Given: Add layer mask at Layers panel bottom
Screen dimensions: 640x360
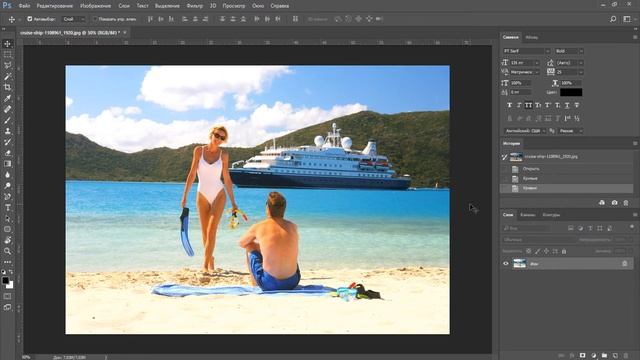Looking at the screenshot, I should pyautogui.click(x=582, y=356).
